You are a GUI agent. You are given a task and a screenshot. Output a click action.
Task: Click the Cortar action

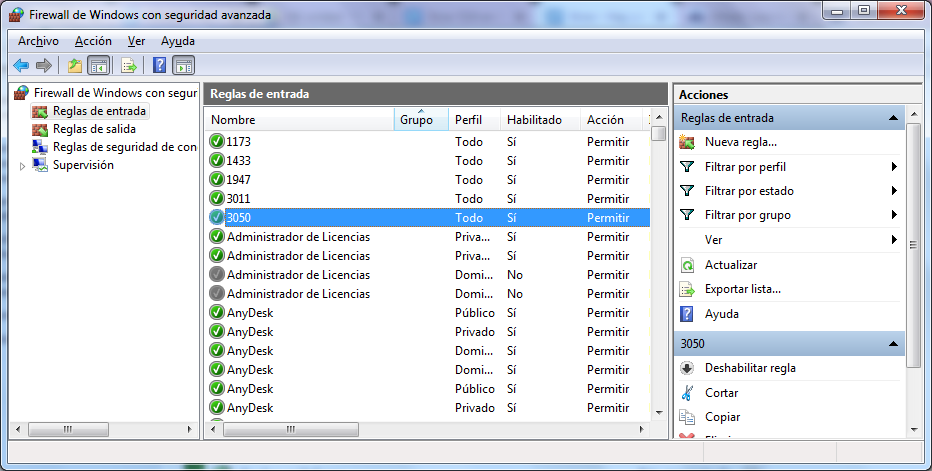click(x=722, y=393)
